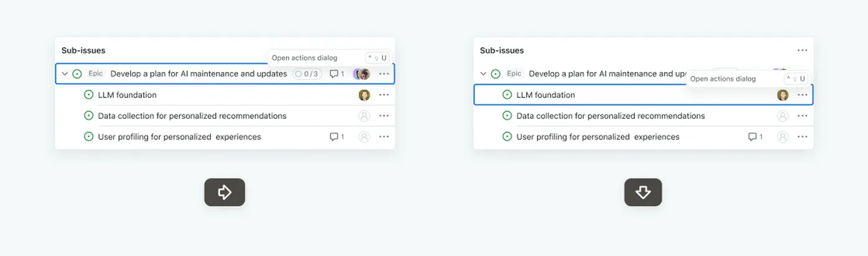Open LLM foundation issue in right panel
Viewport: 868px width, 256px height.
(x=546, y=95)
